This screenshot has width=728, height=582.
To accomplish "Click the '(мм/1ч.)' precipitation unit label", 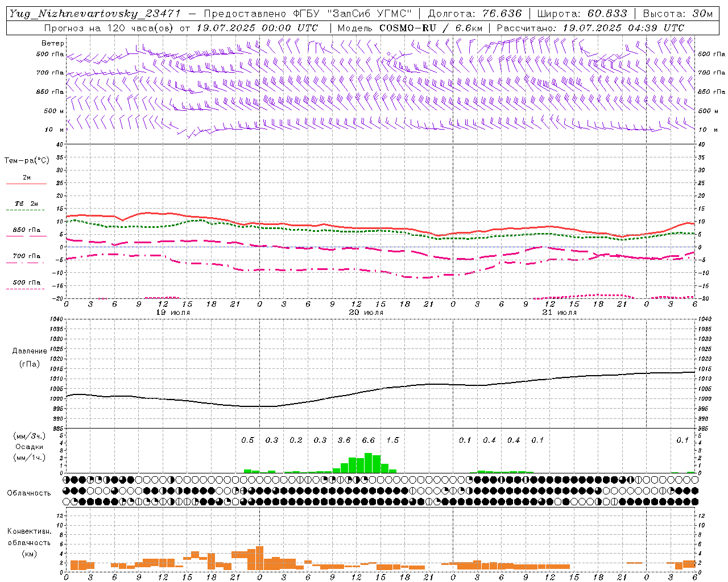I will [x=30, y=458].
